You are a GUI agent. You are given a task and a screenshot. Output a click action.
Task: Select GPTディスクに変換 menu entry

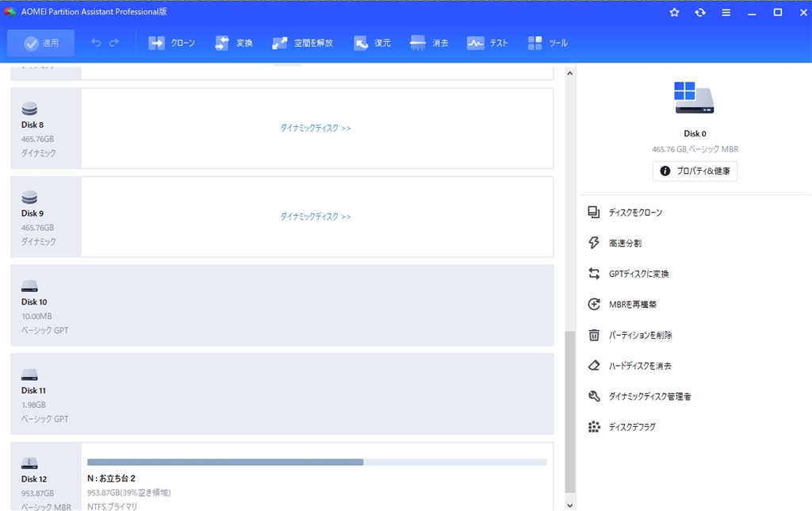[638, 274]
